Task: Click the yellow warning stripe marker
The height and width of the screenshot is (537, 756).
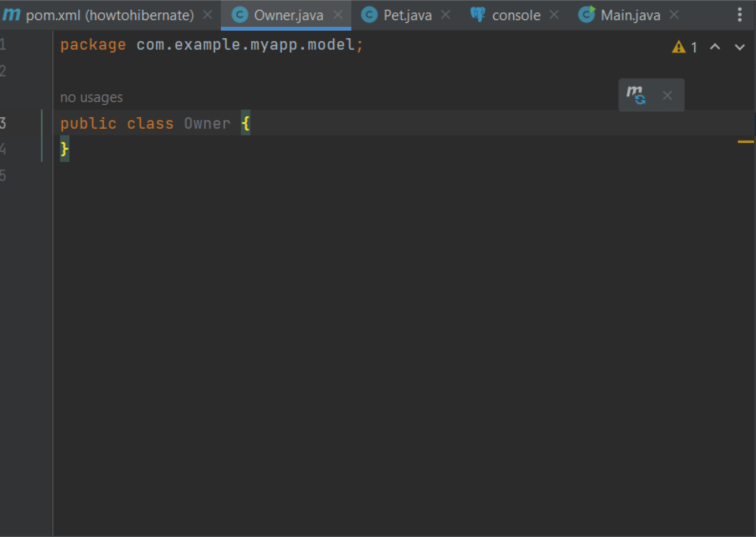Action: click(x=745, y=142)
